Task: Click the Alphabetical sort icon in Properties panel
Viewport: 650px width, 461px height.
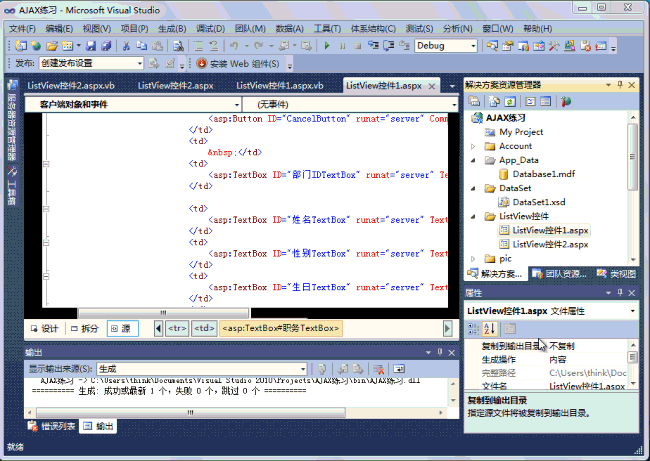Action: coord(490,329)
